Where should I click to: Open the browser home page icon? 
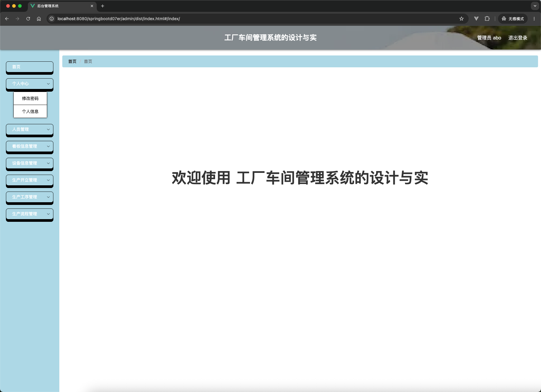click(x=39, y=19)
